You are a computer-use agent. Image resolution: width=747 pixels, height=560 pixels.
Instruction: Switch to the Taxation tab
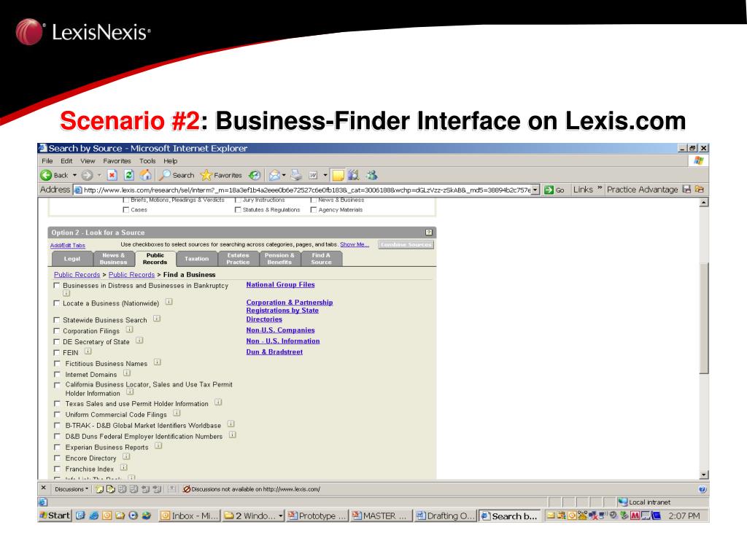pyautogui.click(x=197, y=259)
